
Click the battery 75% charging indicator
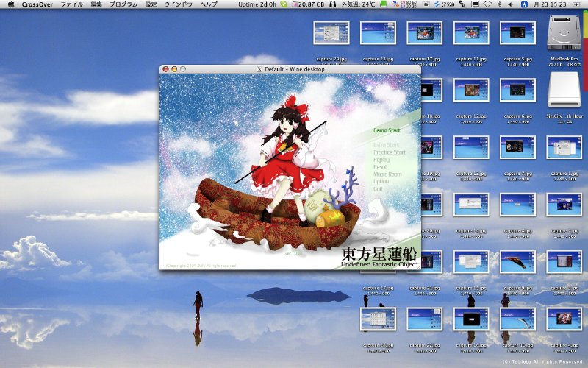(444, 4)
